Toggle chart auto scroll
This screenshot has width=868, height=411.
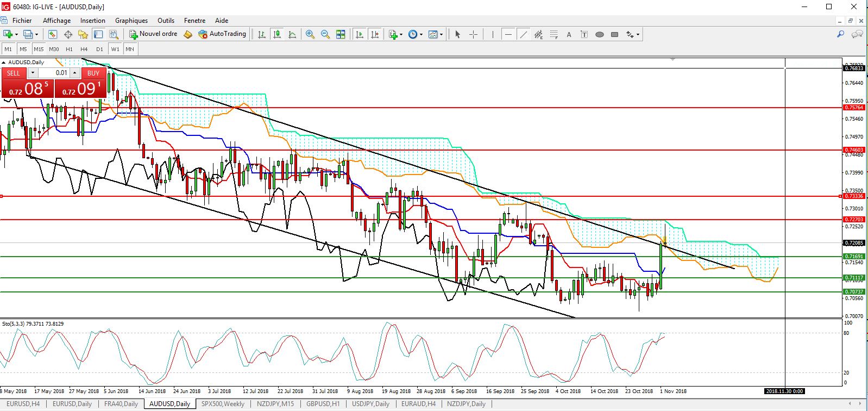(359, 34)
